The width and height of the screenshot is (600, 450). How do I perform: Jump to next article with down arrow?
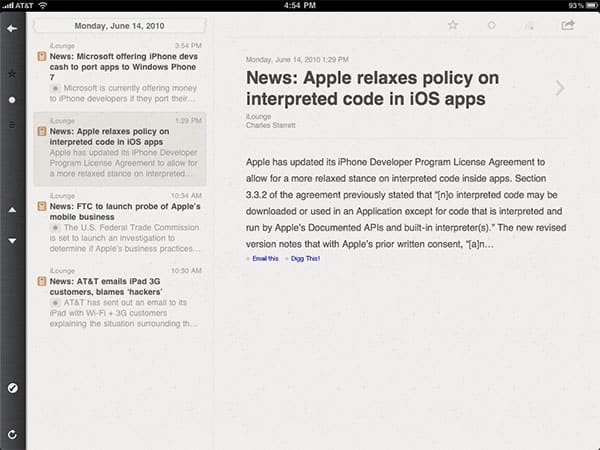tap(12, 241)
